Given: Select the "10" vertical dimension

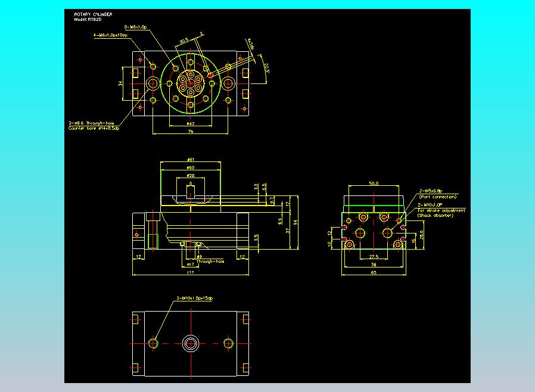Looking at the screenshot, I should tap(329, 244).
